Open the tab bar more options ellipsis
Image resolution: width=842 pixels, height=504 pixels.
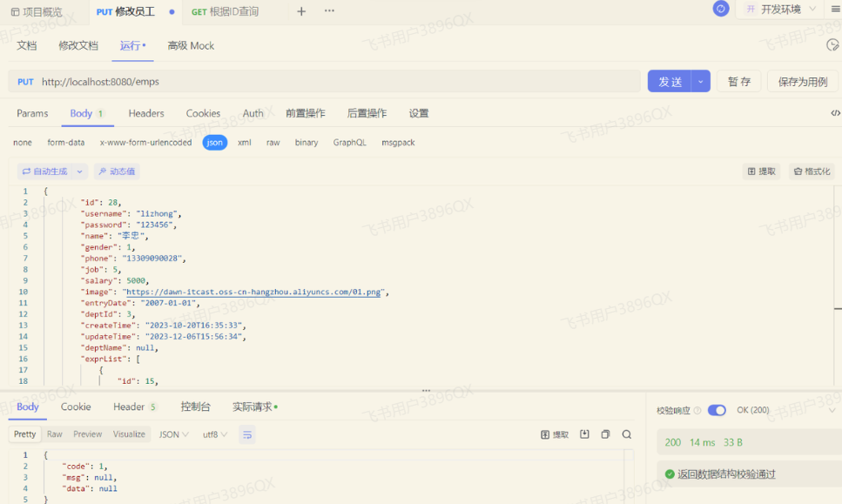[x=329, y=10]
